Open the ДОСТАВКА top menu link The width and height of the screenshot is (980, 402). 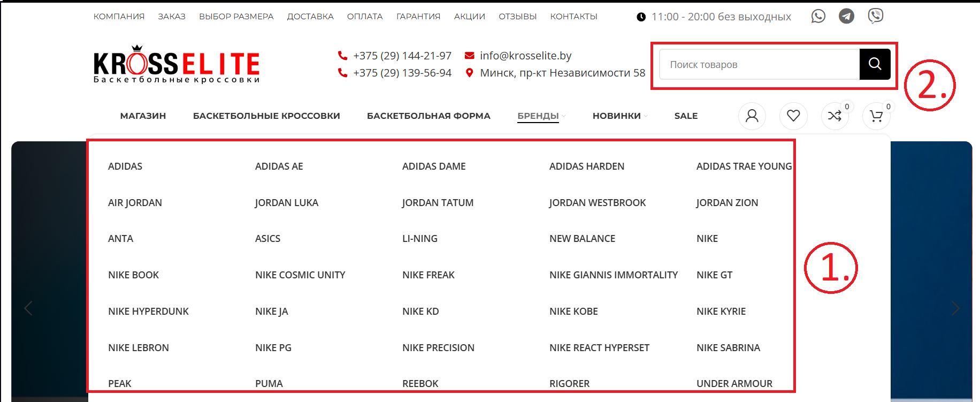310,17
